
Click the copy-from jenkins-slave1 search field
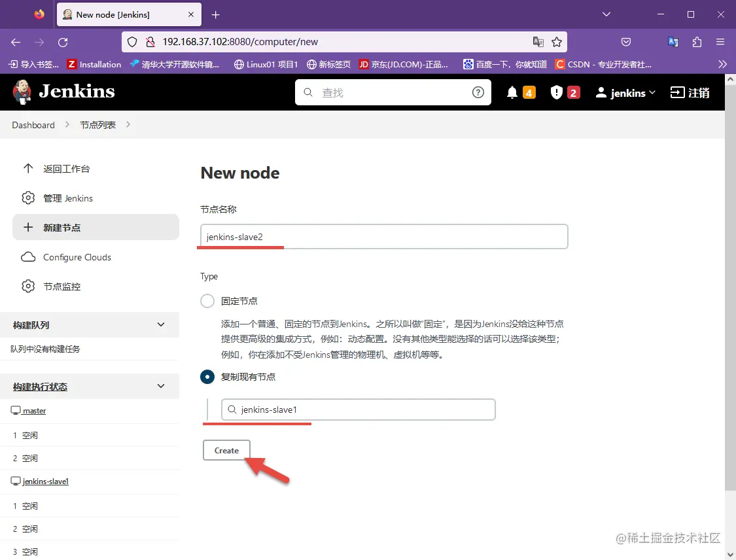point(358,410)
